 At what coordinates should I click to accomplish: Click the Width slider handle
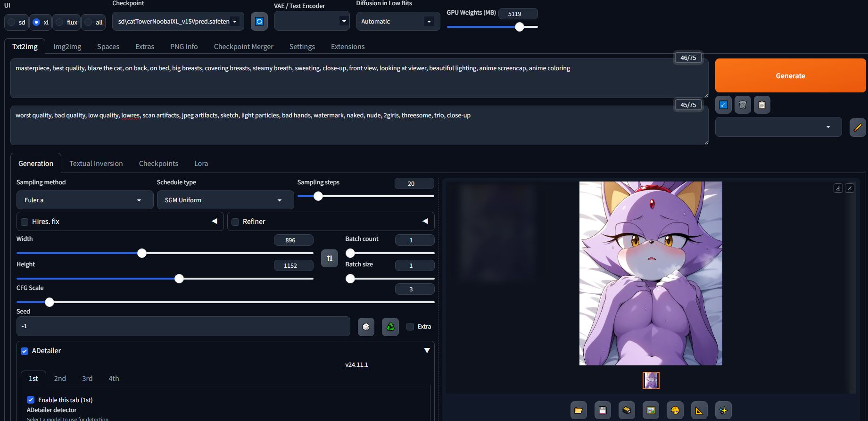(x=142, y=253)
